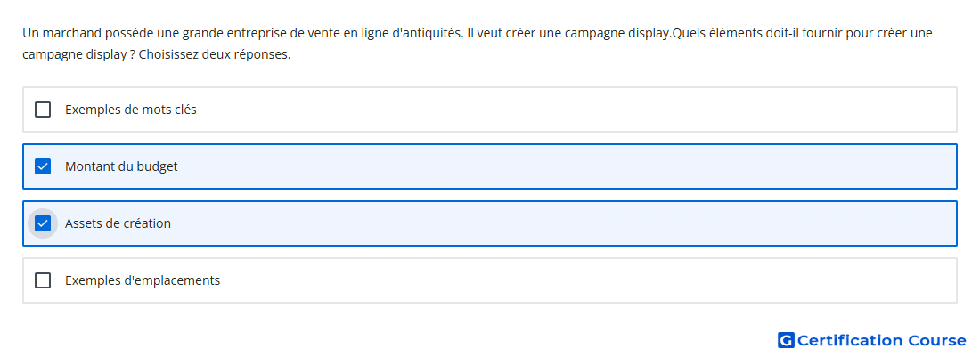Select the "Exemples de mots clés" label text
Image resolution: width=980 pixels, height=357 pixels.
click(131, 110)
